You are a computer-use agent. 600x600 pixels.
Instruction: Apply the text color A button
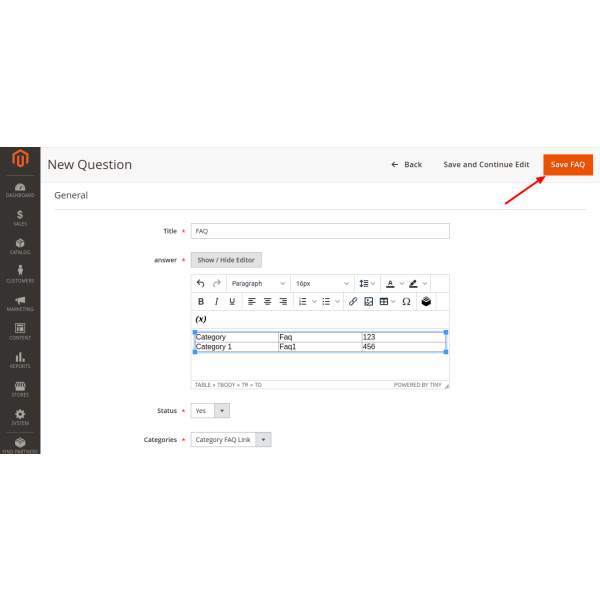(390, 284)
